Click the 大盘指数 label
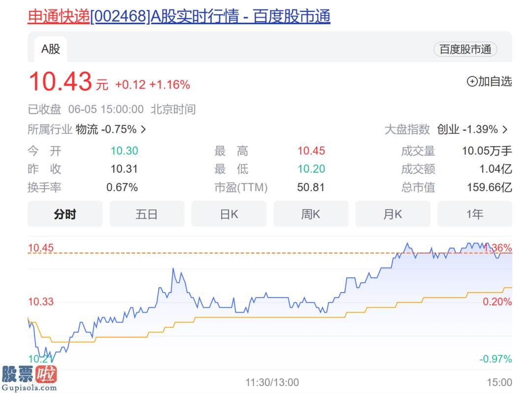The image size is (532, 393). [407, 129]
